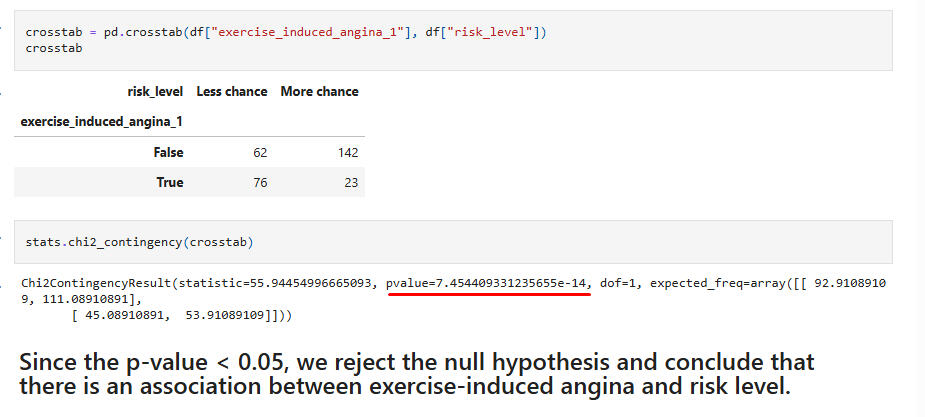Click inside the pd.crosstab code cell
925x417 pixels.
[x=452, y=40]
